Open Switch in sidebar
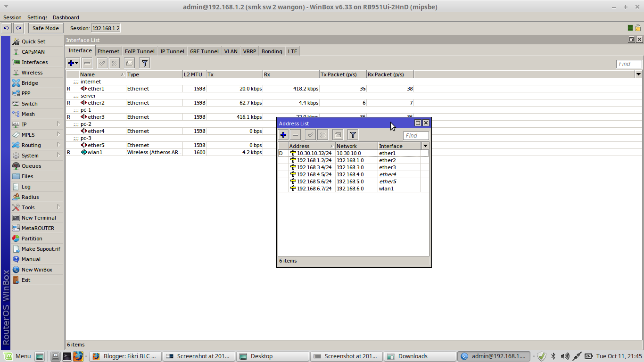644x362 pixels. point(37,104)
